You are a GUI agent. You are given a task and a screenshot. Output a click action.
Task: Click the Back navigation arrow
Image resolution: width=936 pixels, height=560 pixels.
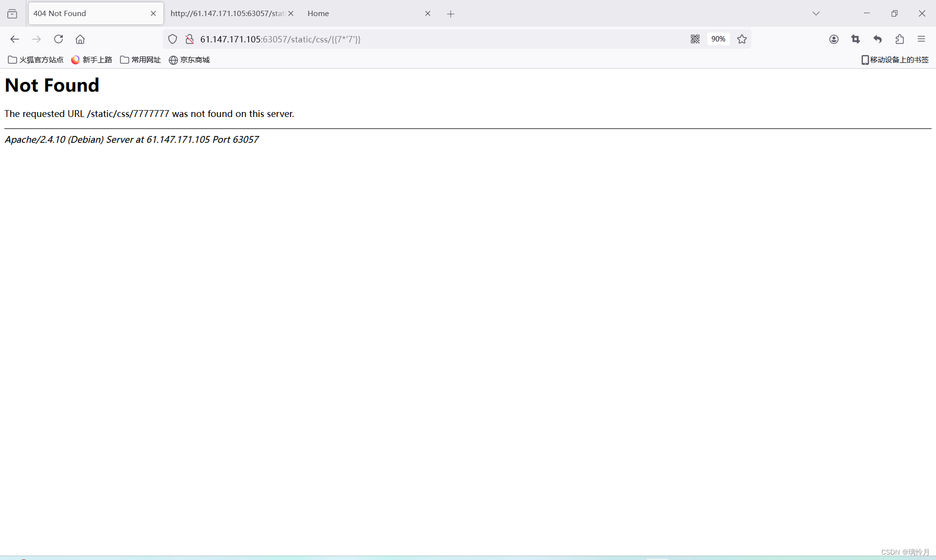tap(15, 39)
